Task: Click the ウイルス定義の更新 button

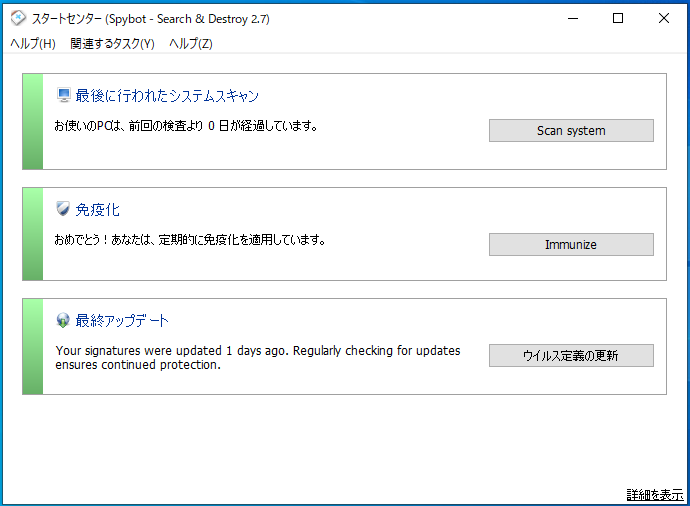Action: 571,356
